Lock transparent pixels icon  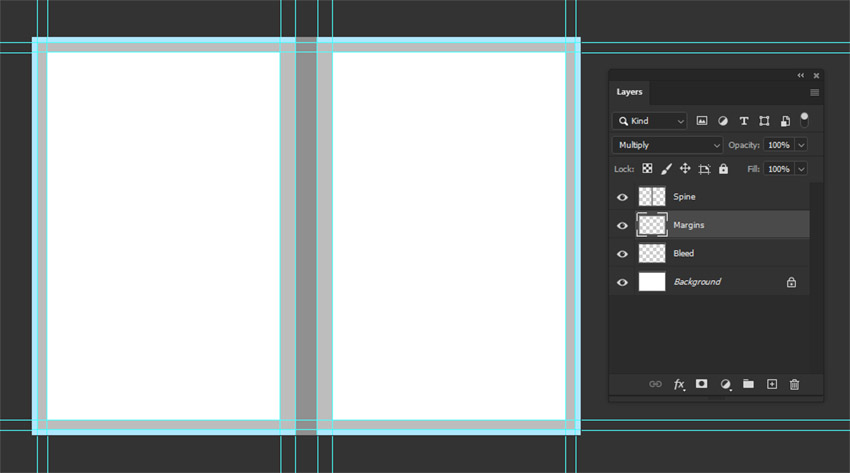pos(647,169)
